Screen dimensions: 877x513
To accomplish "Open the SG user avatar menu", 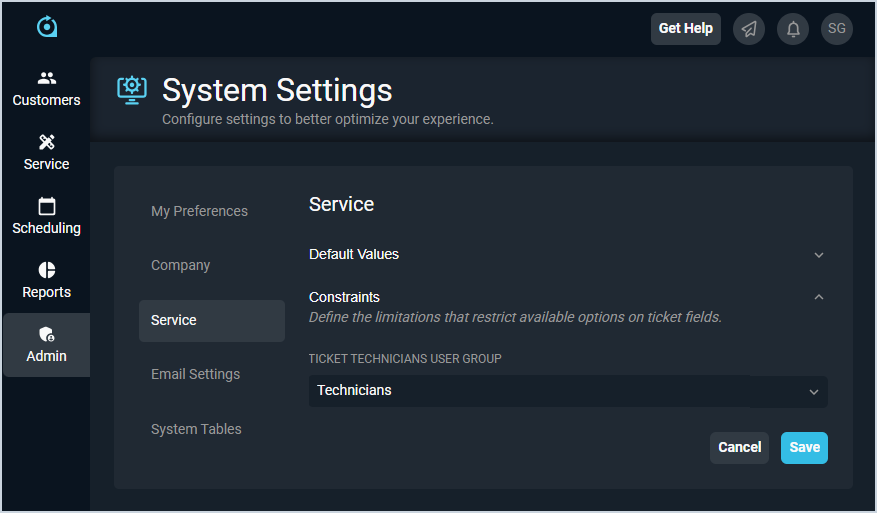I will coord(837,29).
